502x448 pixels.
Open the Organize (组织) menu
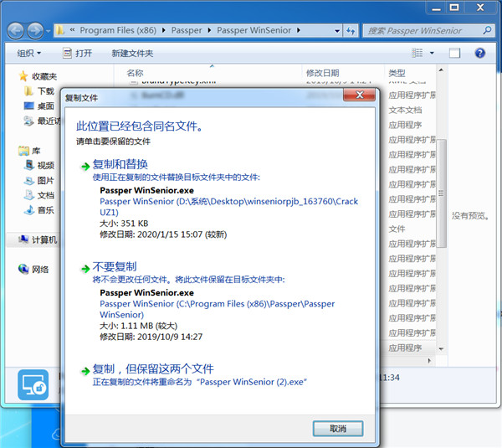pyautogui.click(x=28, y=54)
